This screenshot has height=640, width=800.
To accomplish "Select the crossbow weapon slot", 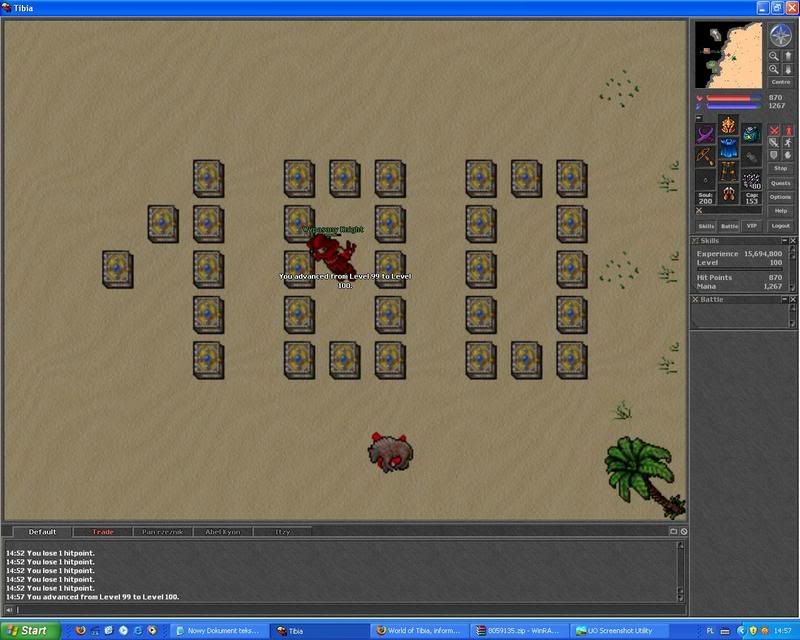I will [x=706, y=157].
